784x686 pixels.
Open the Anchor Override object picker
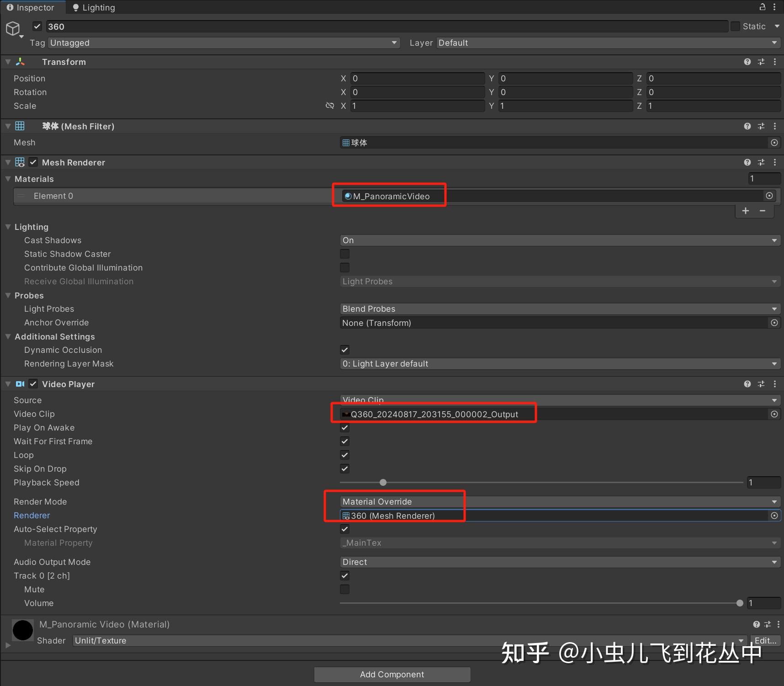(774, 323)
